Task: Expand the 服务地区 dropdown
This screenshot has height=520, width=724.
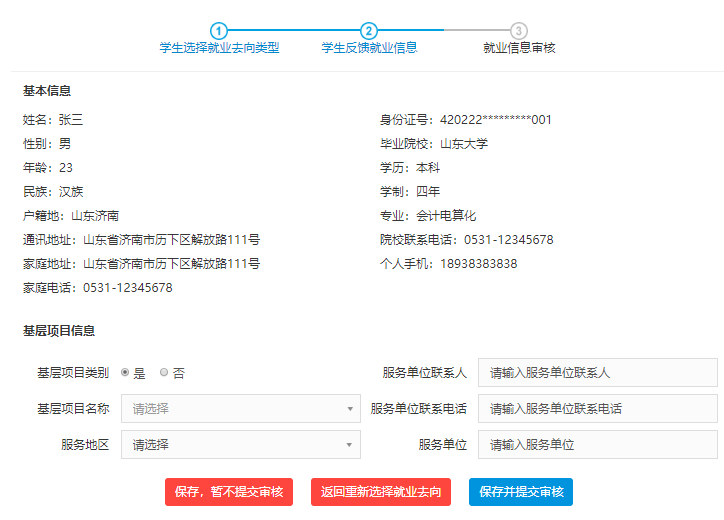Action: (240, 444)
